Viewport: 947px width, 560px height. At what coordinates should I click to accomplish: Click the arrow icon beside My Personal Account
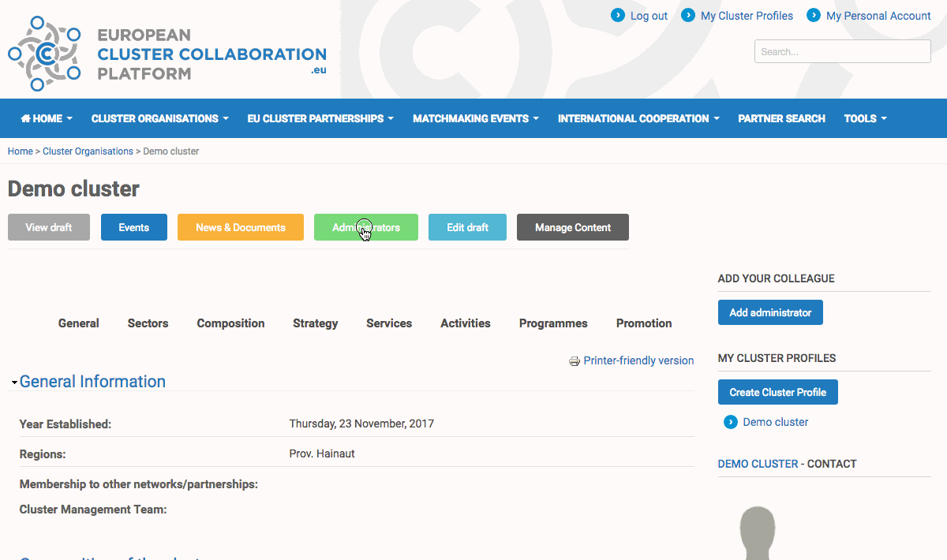[x=814, y=15]
